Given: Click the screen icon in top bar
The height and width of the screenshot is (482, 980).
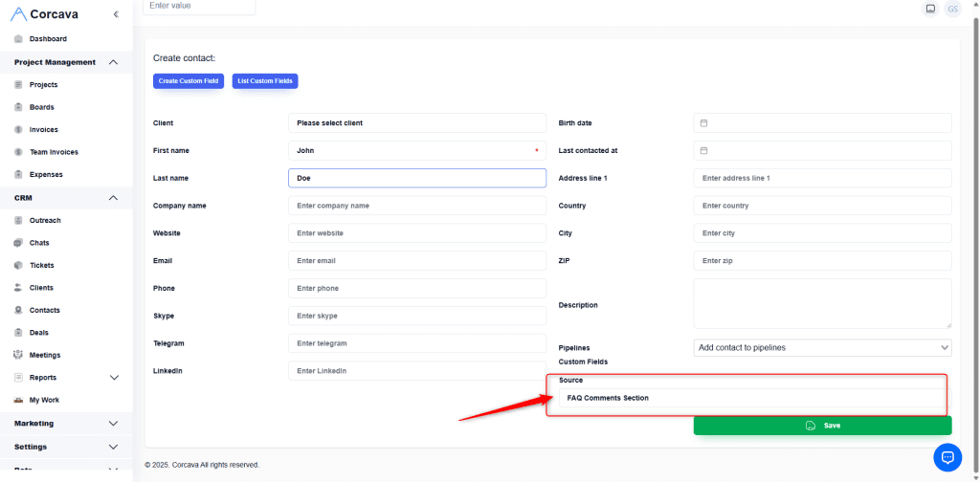Looking at the screenshot, I should point(930,9).
